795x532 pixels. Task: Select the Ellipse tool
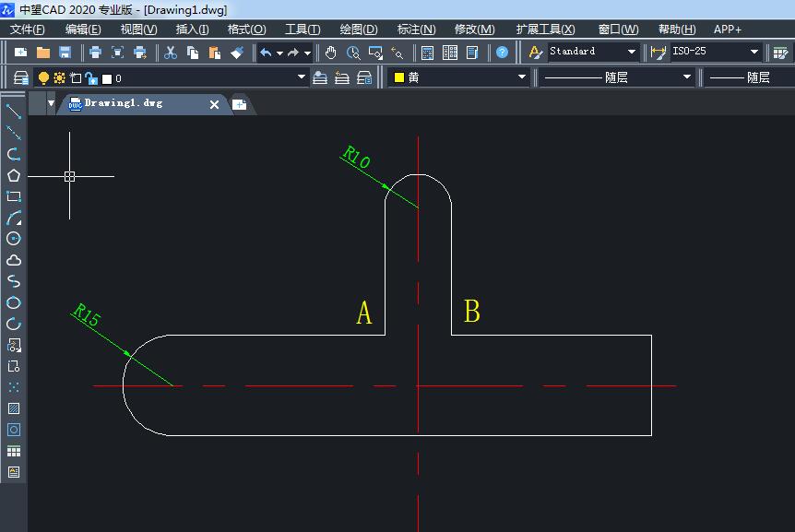[14, 302]
